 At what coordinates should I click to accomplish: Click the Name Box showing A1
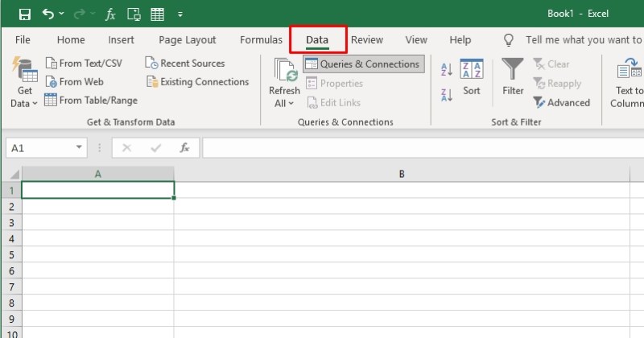(x=40, y=148)
